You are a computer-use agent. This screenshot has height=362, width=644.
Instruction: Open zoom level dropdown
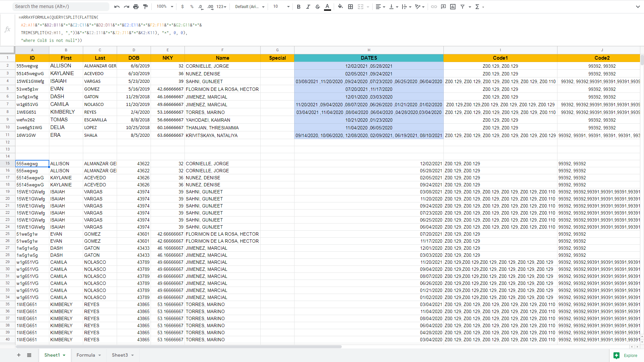point(165,7)
